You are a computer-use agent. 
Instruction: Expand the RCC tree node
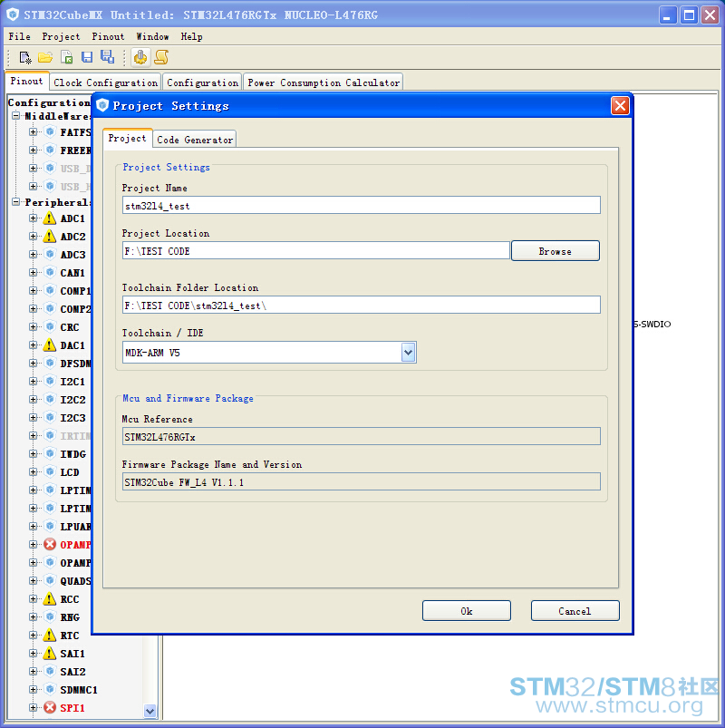pyautogui.click(x=33, y=599)
